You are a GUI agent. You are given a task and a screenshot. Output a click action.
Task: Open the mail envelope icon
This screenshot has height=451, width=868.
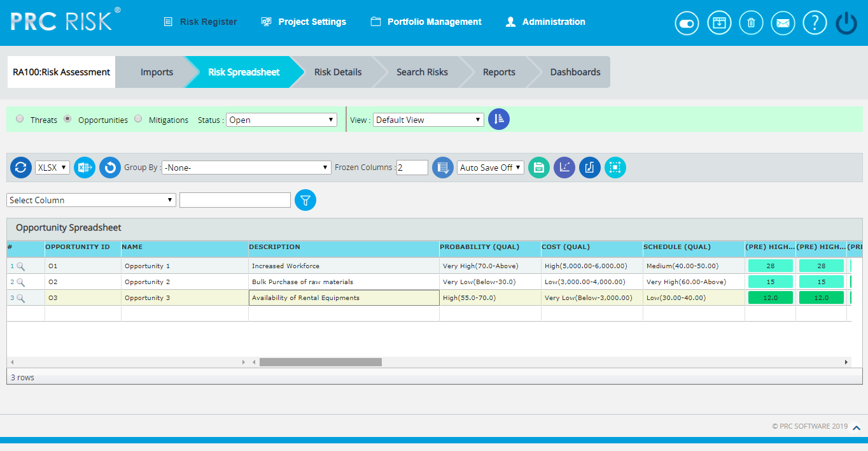[783, 23]
